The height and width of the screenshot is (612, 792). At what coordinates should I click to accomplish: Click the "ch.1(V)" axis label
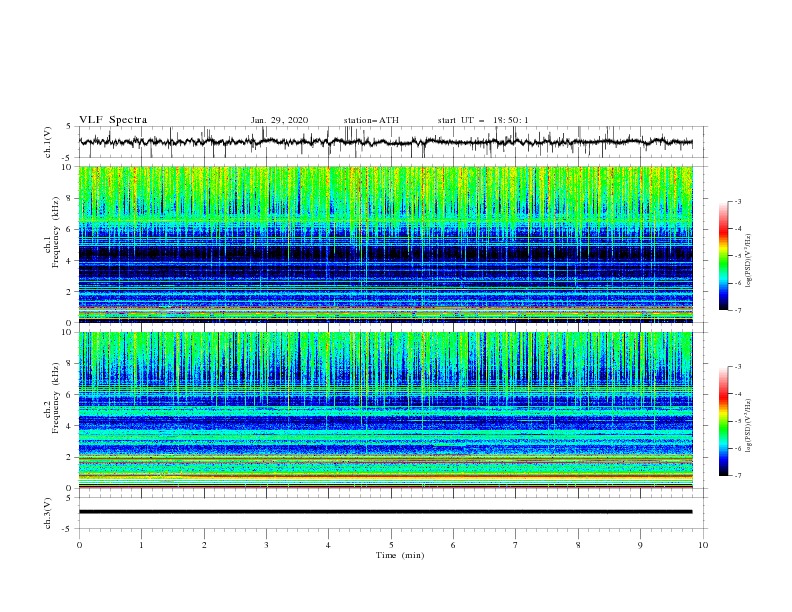[x=48, y=142]
